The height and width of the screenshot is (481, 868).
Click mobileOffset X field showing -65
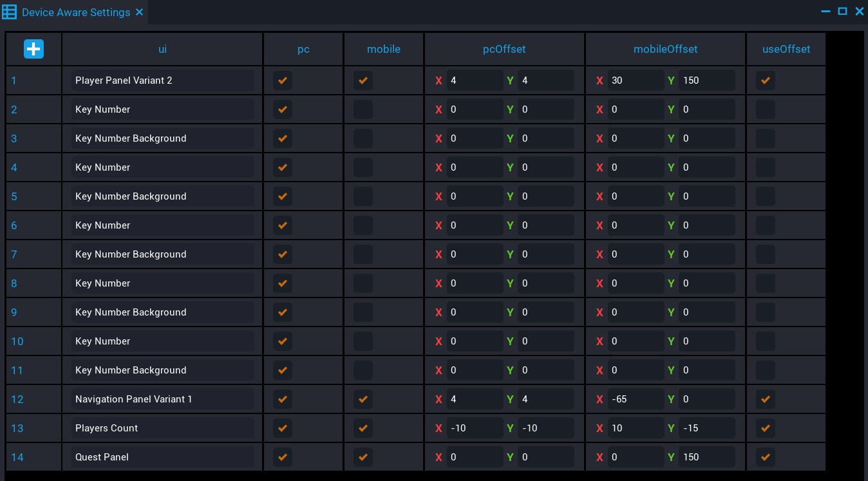(635, 399)
